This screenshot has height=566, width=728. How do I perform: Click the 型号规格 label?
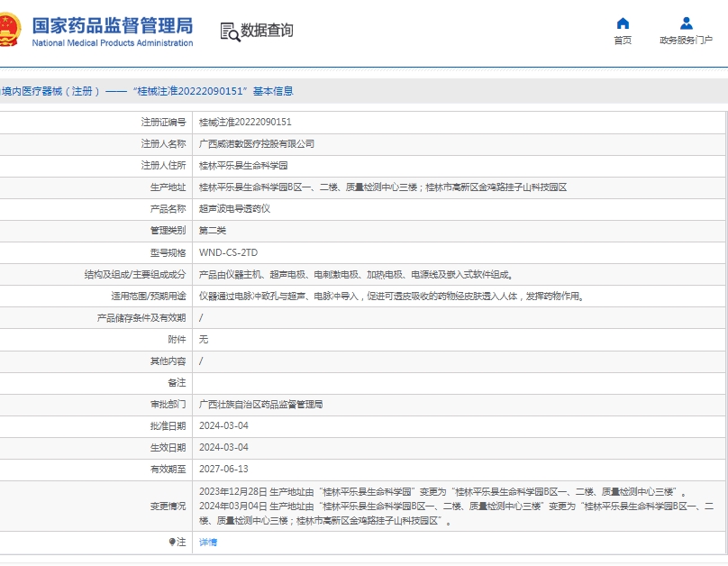[x=168, y=252]
